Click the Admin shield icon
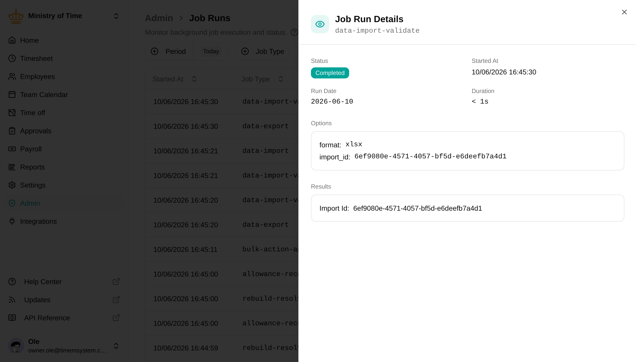Image resolution: width=644 pixels, height=362 pixels. click(12, 203)
